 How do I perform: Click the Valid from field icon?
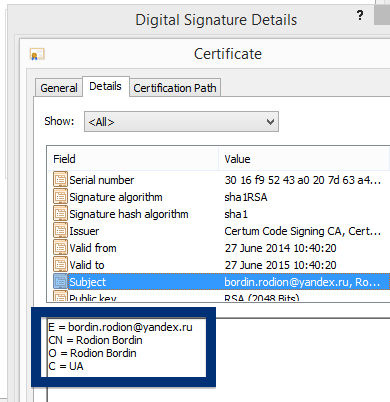click(x=60, y=248)
